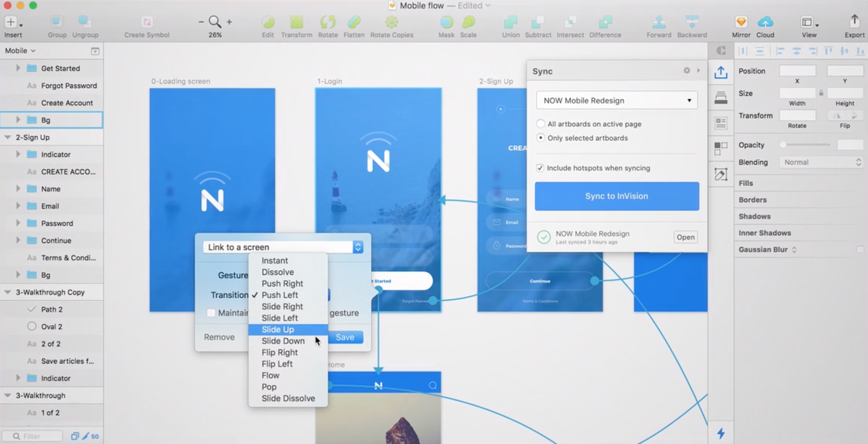This screenshot has width=868, height=444.
Task: Choose Slide Up transition option
Action: (278, 330)
